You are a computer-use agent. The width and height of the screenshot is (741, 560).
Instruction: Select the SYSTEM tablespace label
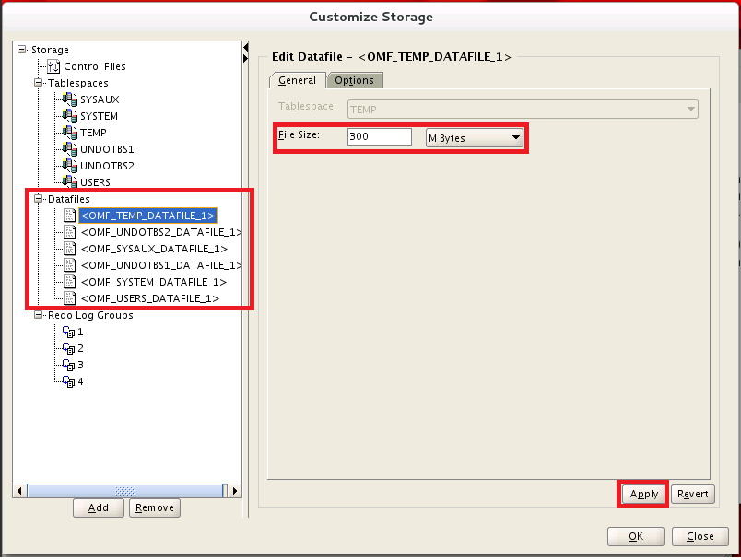100,116
